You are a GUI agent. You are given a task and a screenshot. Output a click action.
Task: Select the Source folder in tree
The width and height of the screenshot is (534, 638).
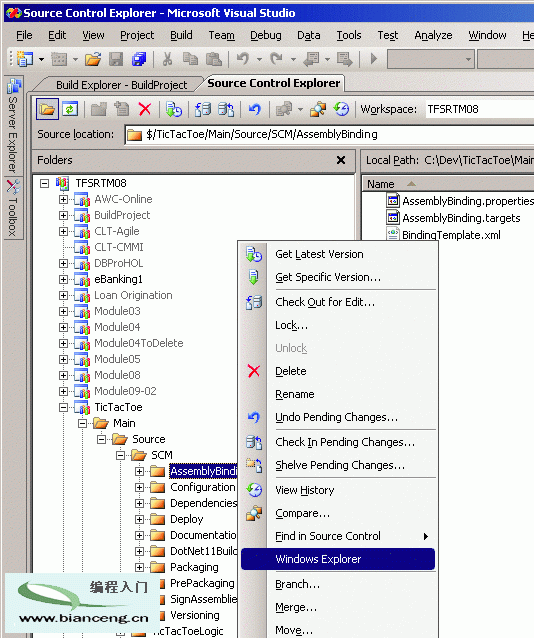pyautogui.click(x=149, y=439)
